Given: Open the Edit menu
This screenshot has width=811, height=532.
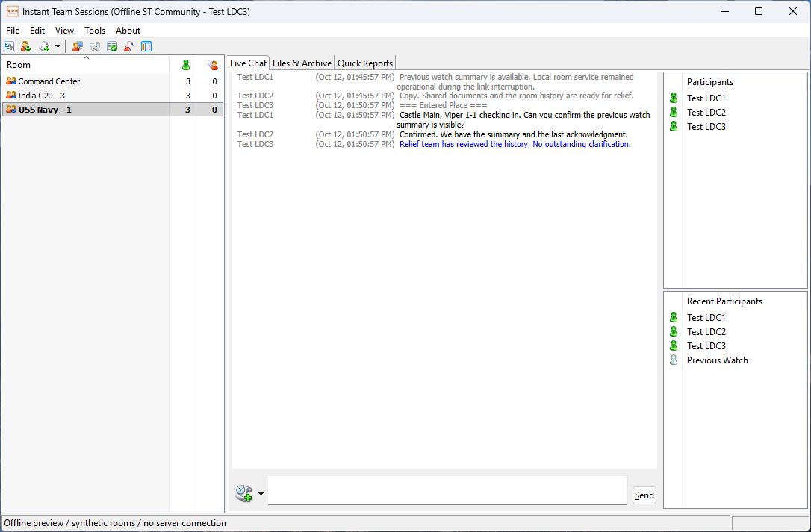Looking at the screenshot, I should tap(37, 31).
